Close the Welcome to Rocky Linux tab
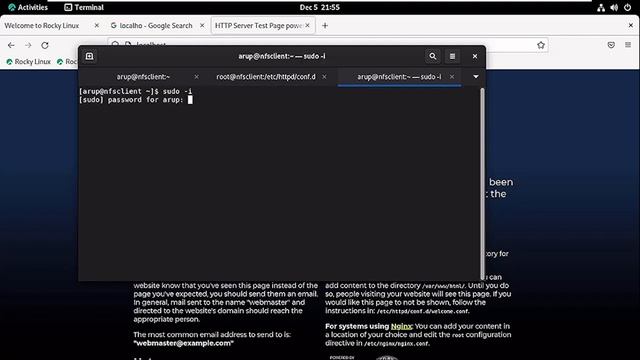Screen dimensions: 640x360 coord(97,25)
